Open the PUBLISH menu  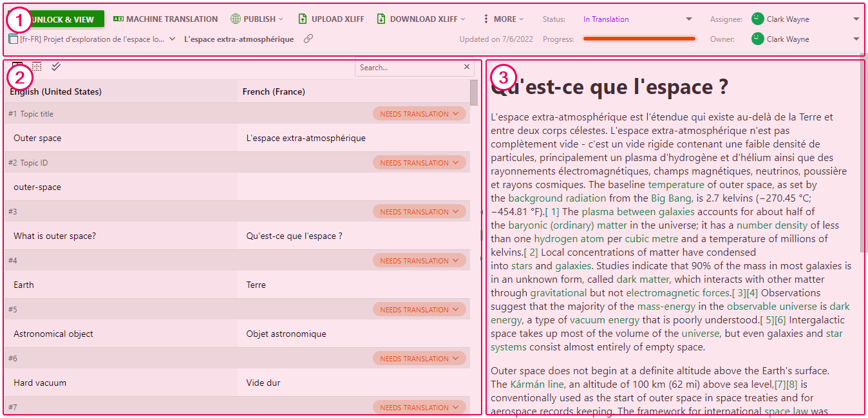tap(257, 19)
